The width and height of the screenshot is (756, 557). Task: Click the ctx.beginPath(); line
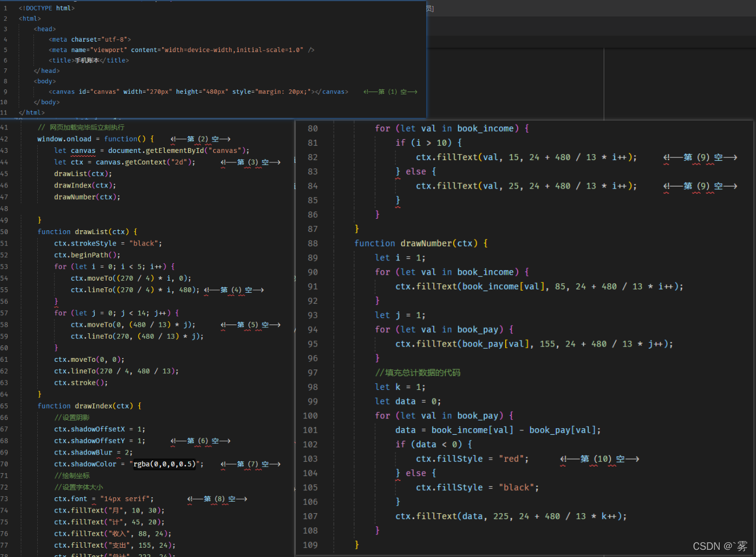[x=87, y=255]
